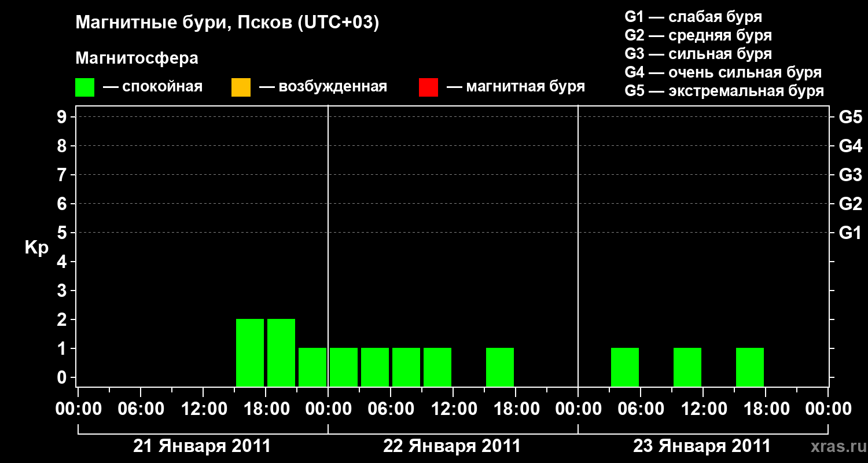Click the '12:00' tick label under 21 January

click(x=203, y=409)
